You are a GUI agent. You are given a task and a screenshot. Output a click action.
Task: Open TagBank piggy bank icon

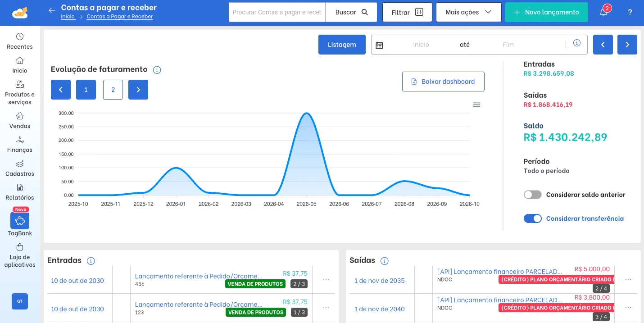tap(20, 221)
